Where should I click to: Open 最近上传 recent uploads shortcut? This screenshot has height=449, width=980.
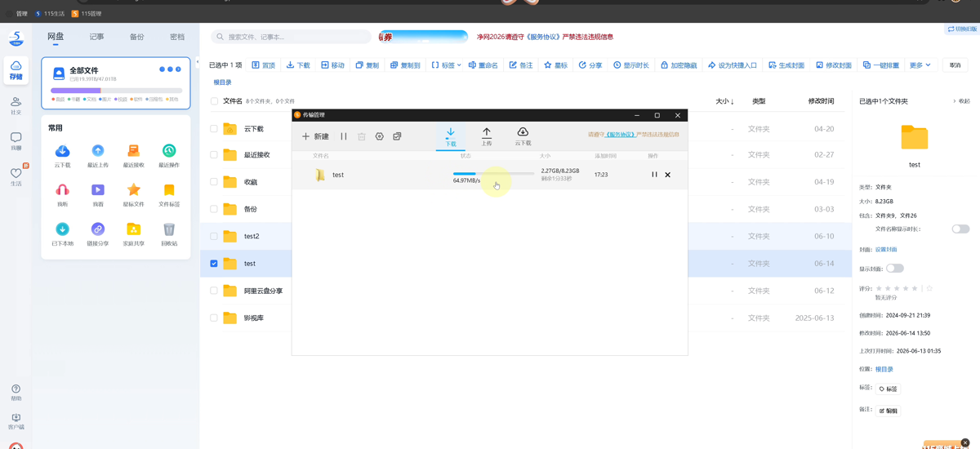[98, 155]
